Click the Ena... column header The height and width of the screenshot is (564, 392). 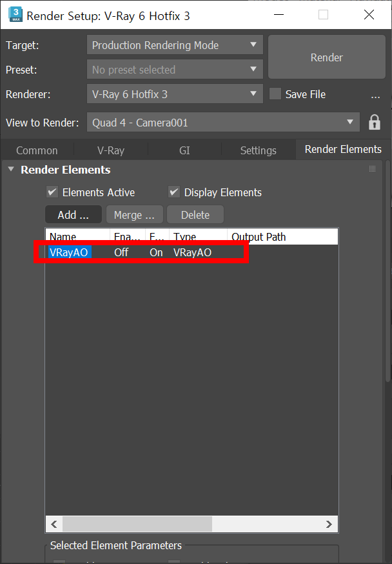click(128, 236)
